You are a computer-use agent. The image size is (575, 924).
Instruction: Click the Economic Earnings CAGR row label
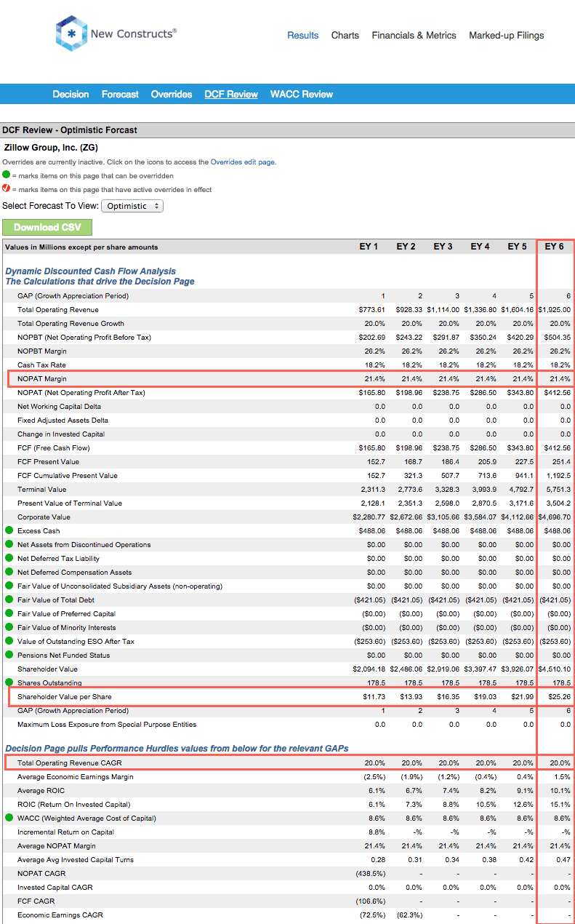pyautogui.click(x=60, y=915)
